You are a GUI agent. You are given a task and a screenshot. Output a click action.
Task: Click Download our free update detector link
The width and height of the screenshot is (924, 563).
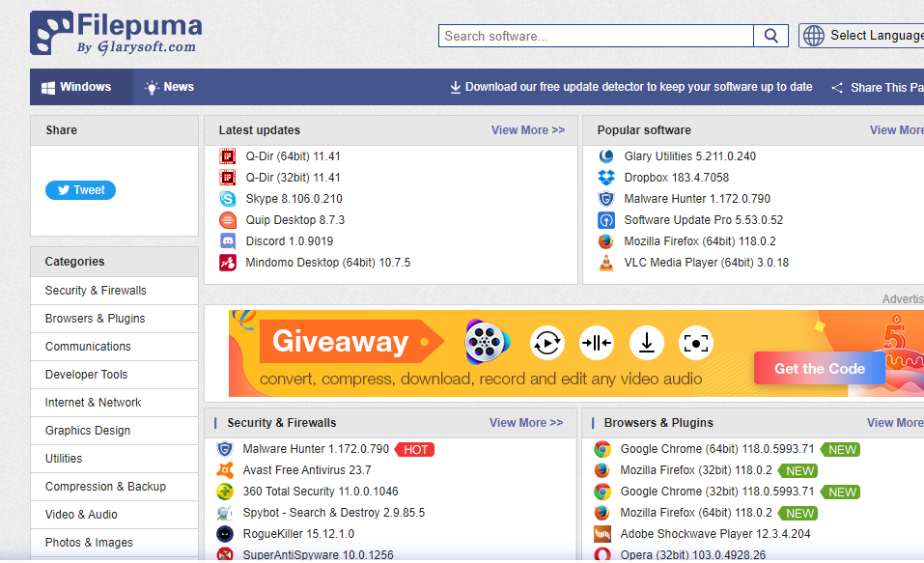(x=631, y=87)
